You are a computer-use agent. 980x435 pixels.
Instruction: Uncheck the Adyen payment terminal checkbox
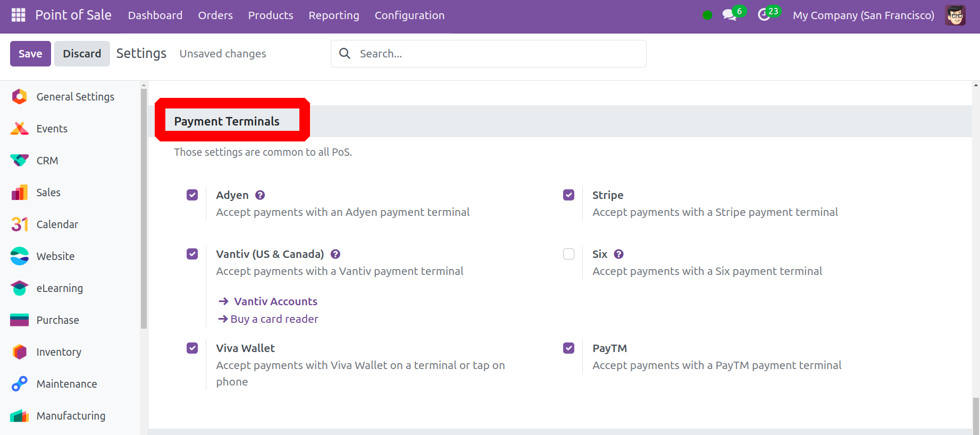pyautogui.click(x=192, y=195)
